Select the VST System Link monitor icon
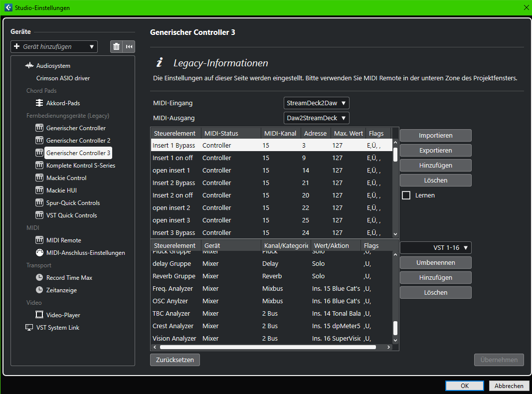 tap(29, 328)
